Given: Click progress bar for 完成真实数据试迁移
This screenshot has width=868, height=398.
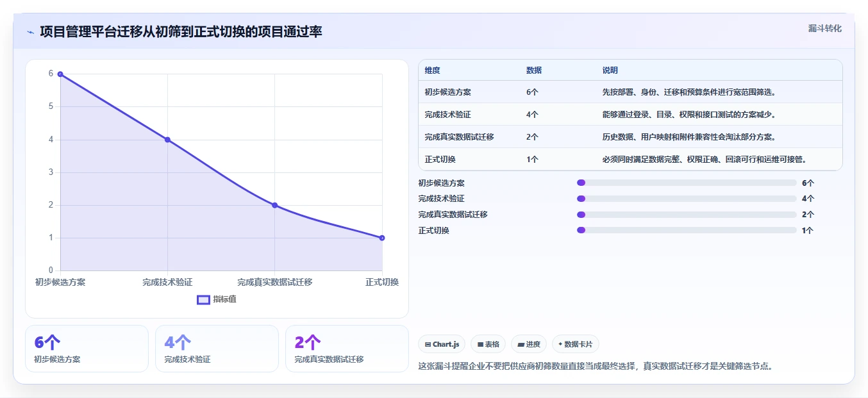Looking at the screenshot, I should [687, 215].
